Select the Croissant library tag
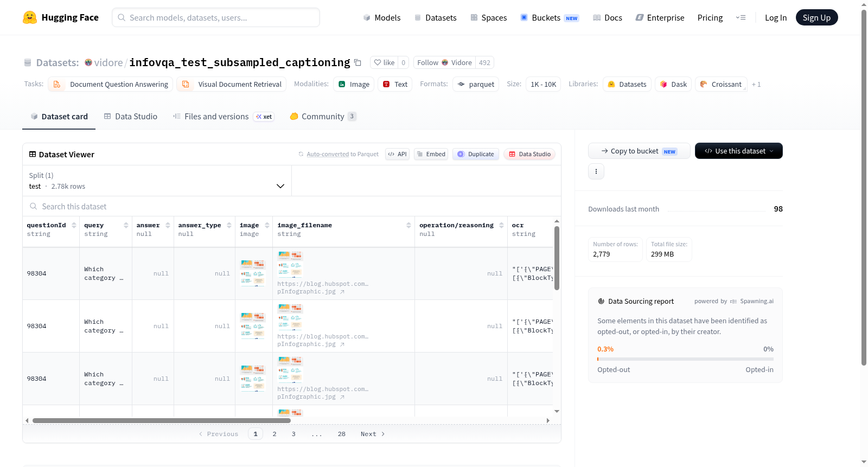 tap(721, 84)
